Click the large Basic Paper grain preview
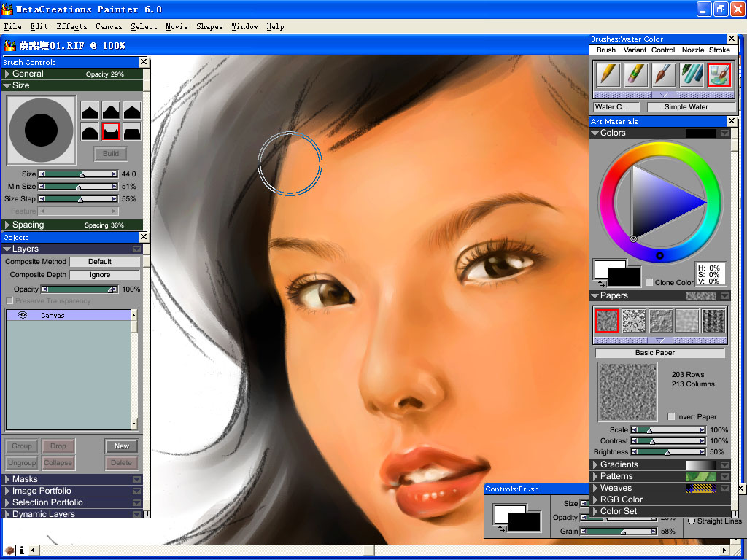Viewport: 747px width, 560px height. (x=627, y=392)
